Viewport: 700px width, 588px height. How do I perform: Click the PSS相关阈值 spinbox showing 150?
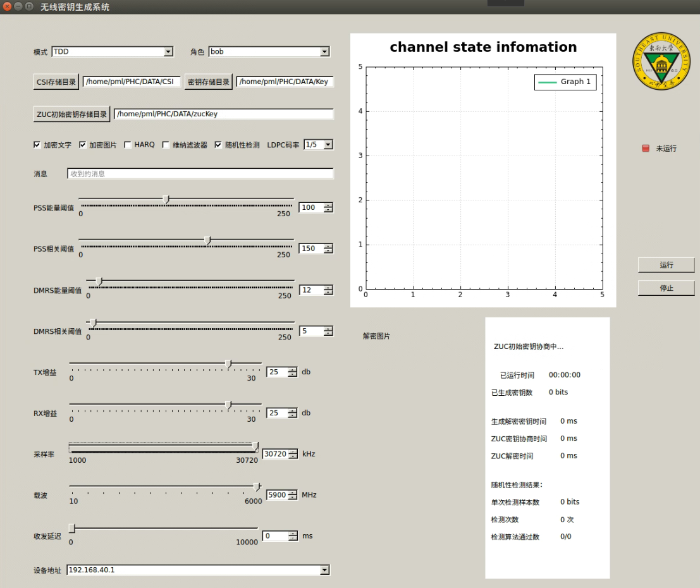pyautogui.click(x=316, y=248)
